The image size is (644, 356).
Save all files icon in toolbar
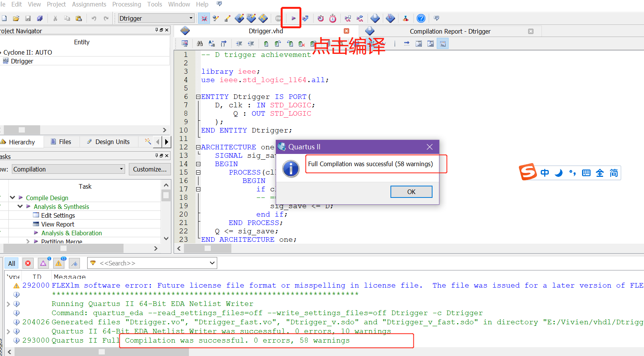coord(40,18)
